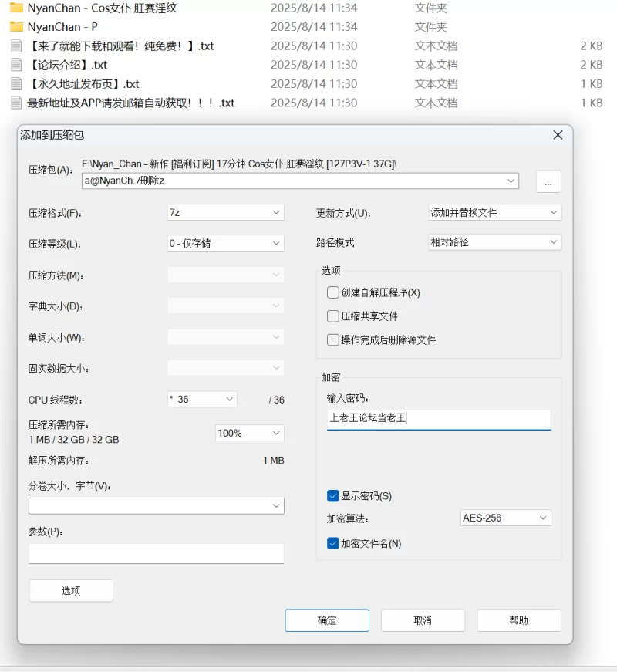Open the 分卷大小，字节(V) dropdown
The image size is (617, 672).
click(x=157, y=505)
